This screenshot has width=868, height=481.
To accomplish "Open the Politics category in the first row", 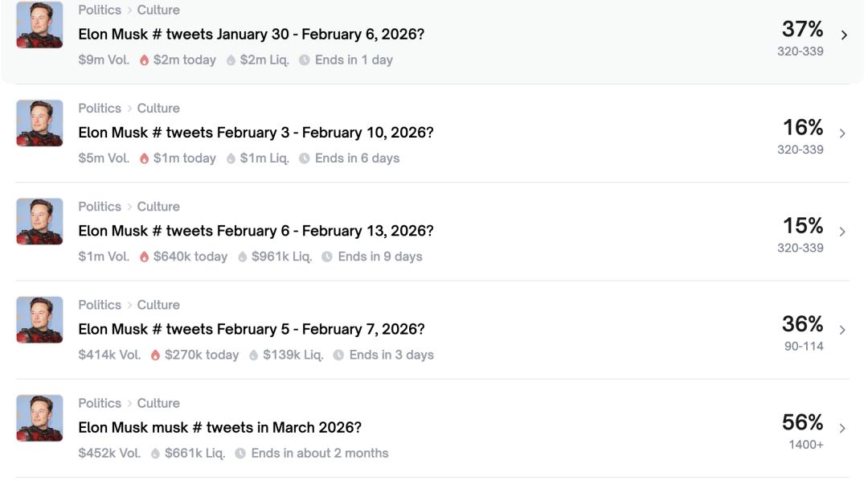I will pyautogui.click(x=100, y=10).
